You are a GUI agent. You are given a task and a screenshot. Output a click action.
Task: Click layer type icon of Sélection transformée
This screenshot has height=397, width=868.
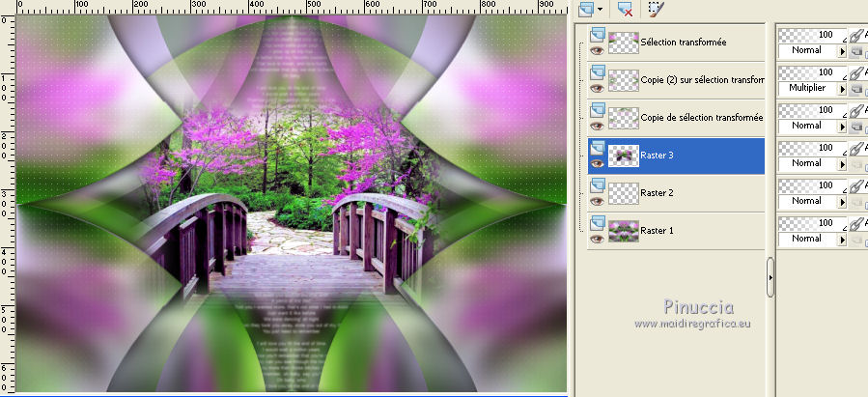click(x=598, y=36)
